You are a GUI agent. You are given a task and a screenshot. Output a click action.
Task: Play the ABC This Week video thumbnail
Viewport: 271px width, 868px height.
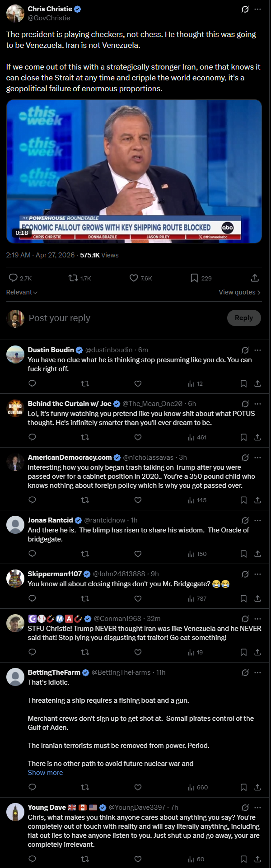[x=134, y=171]
